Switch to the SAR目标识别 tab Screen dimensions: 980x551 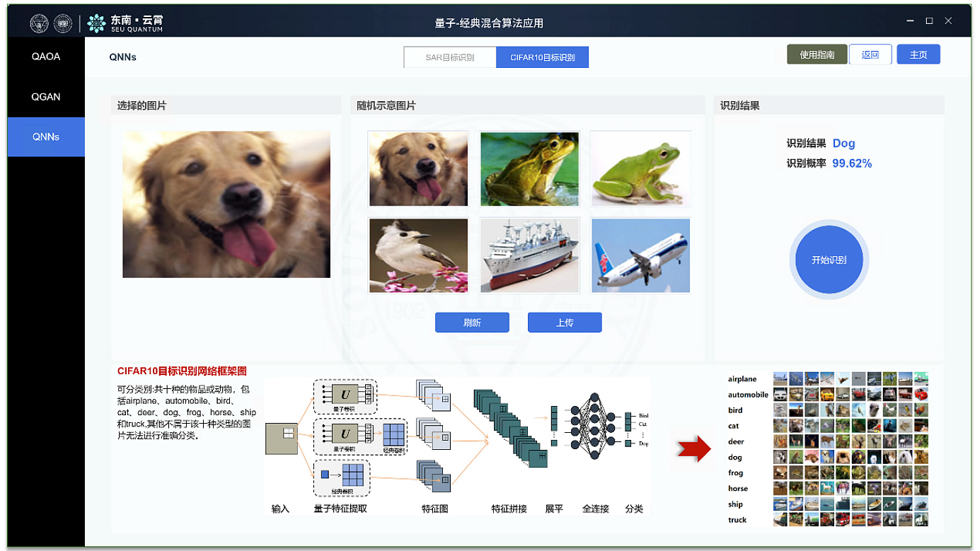click(x=449, y=57)
